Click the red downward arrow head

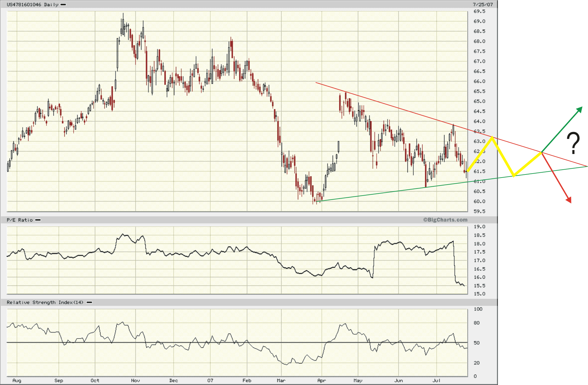569,200
